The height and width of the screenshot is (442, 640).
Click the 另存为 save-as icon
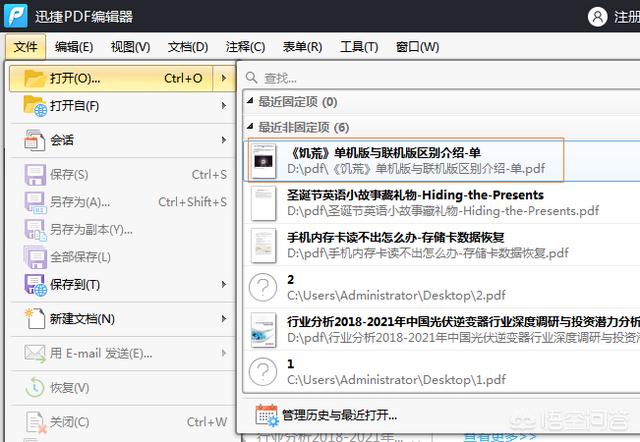36,202
